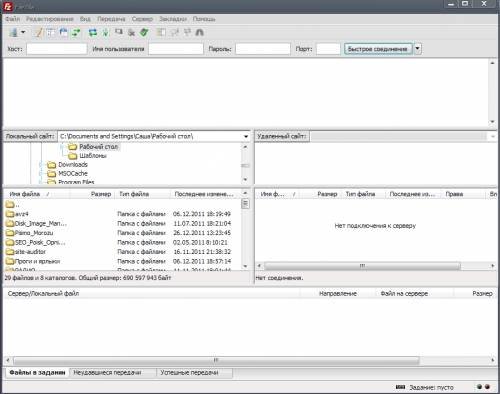Click the disconnect from server icon
This screenshot has width=500, height=394.
(x=131, y=32)
